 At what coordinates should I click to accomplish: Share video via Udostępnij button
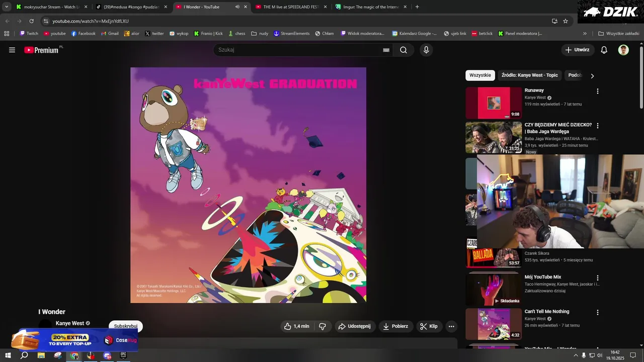(355, 326)
